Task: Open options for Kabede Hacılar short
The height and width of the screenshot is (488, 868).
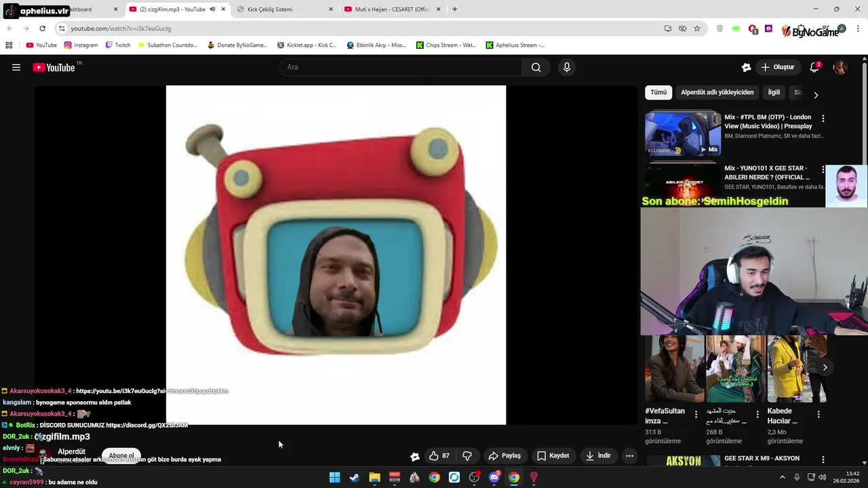Action: (x=818, y=414)
